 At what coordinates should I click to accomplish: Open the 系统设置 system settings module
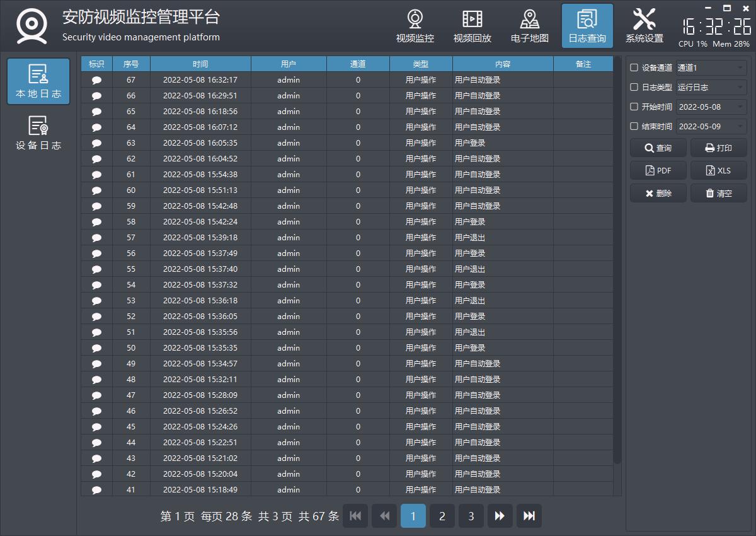coord(644,26)
